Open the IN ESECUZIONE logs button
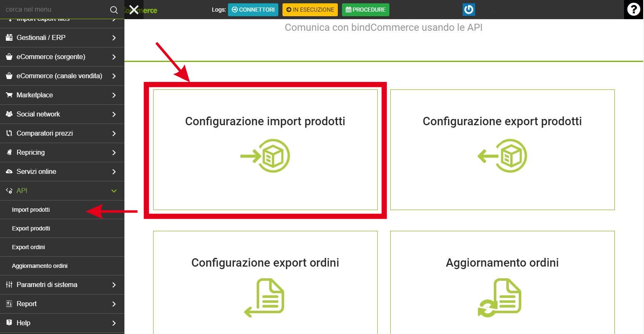This screenshot has width=644, height=334. click(310, 10)
